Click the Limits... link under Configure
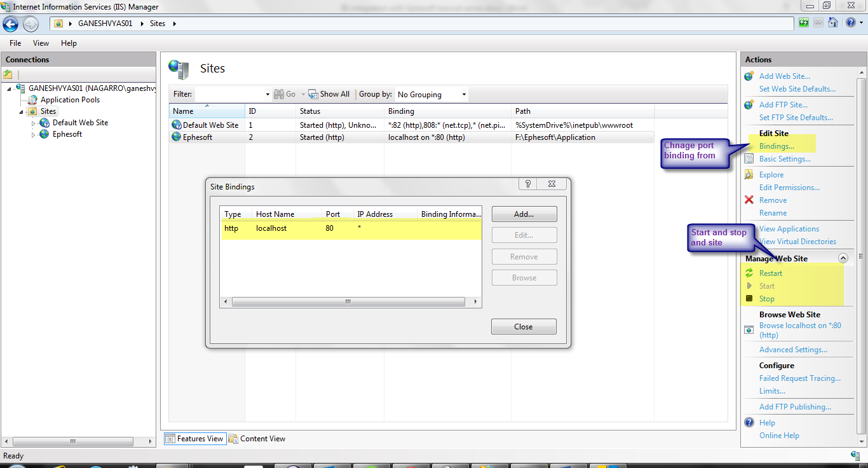This screenshot has width=868, height=468. coord(772,391)
